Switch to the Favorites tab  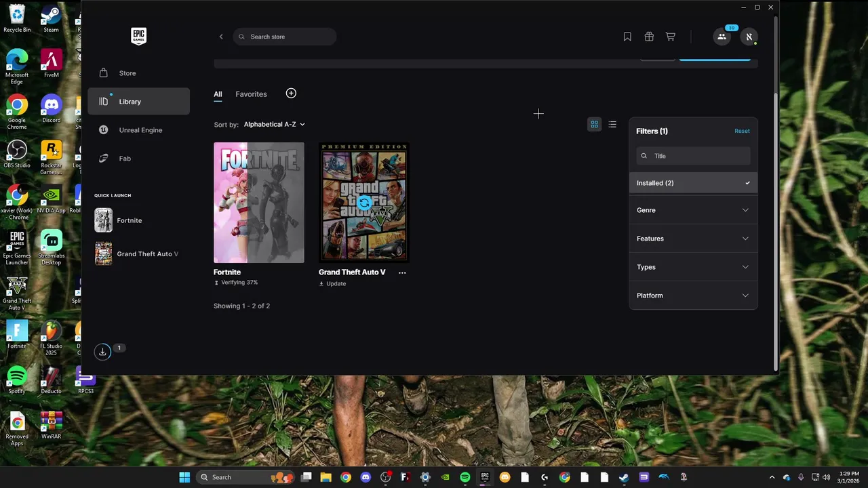(251, 94)
